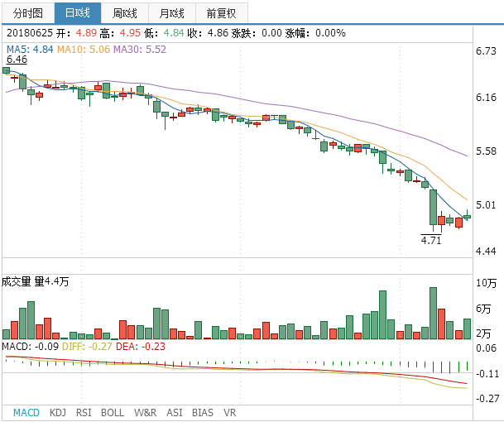Click the 6.73 price axis label
The height and width of the screenshot is (422, 504).
[486, 51]
